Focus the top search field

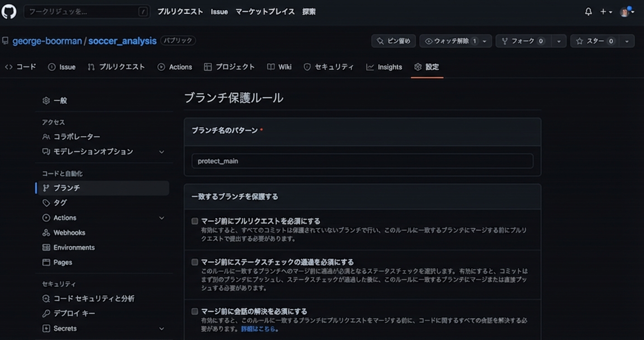(x=86, y=12)
